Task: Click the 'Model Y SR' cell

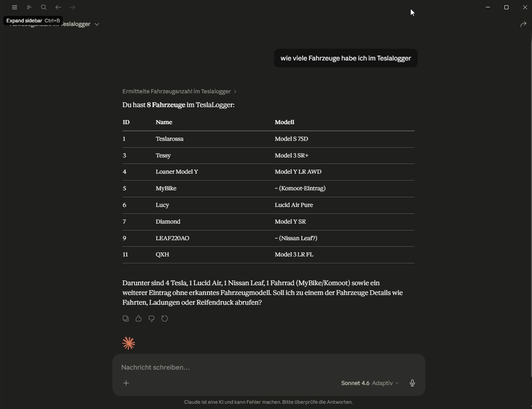Action: click(290, 222)
